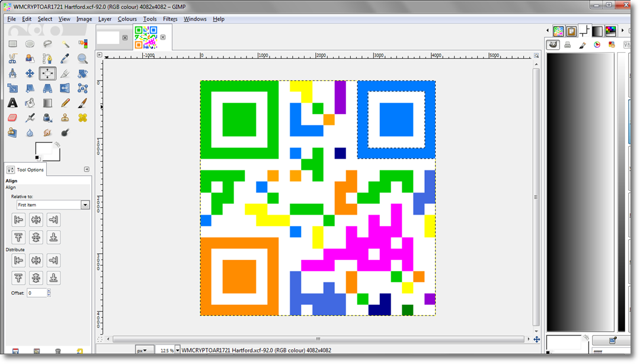Image resolution: width=640 pixels, height=364 pixels.
Task: Select the Text tool
Action: click(12, 103)
